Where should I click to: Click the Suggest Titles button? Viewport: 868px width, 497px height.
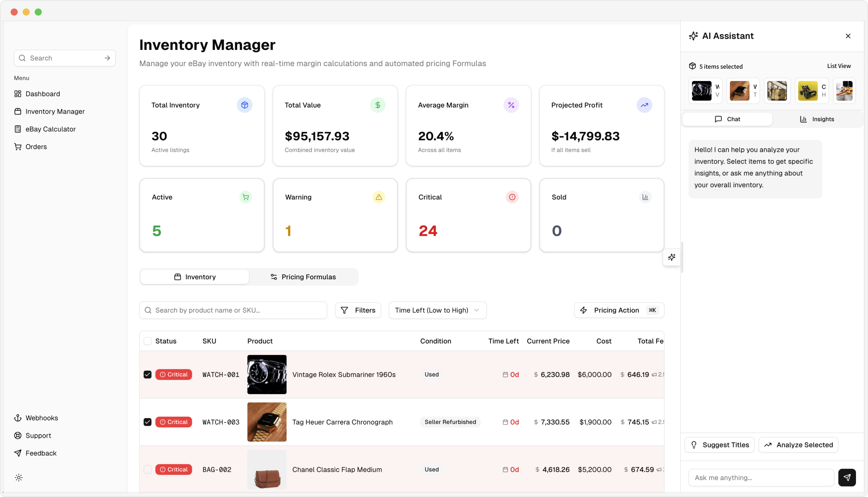point(719,445)
